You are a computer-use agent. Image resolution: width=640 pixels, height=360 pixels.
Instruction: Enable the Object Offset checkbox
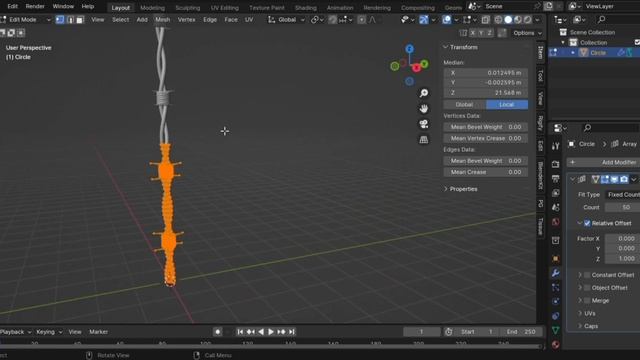(587, 288)
